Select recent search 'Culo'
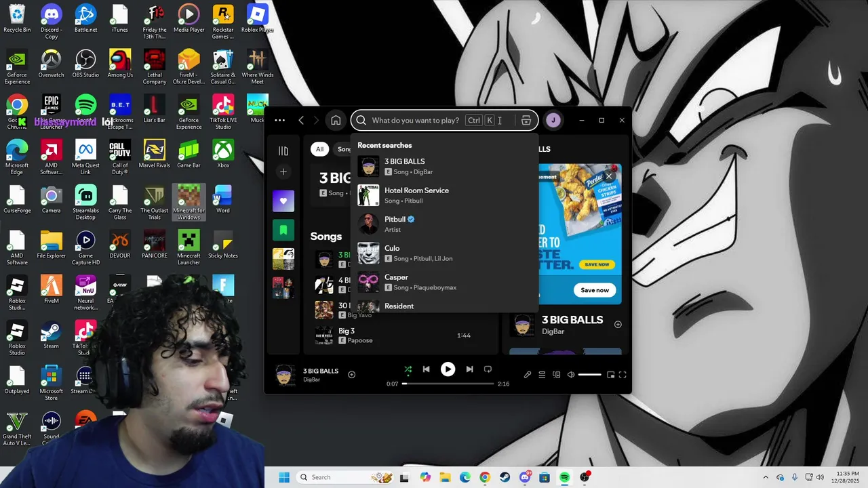Image resolution: width=868 pixels, height=488 pixels. tap(444, 253)
